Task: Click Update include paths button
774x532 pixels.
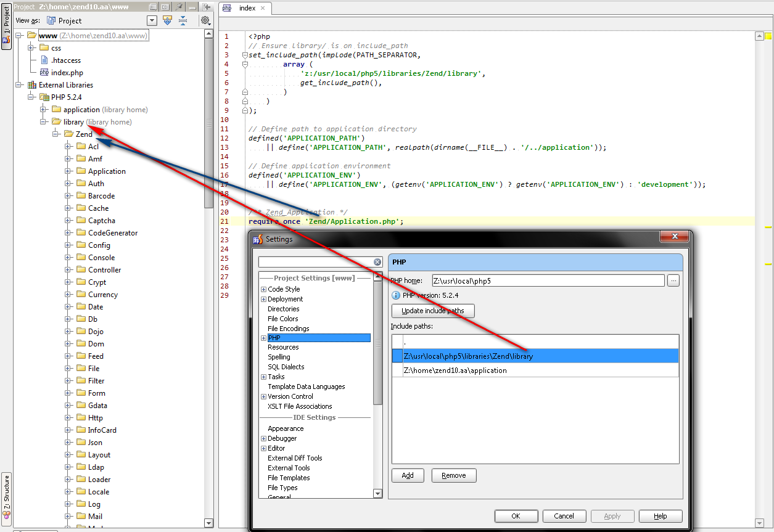Action: pos(433,311)
